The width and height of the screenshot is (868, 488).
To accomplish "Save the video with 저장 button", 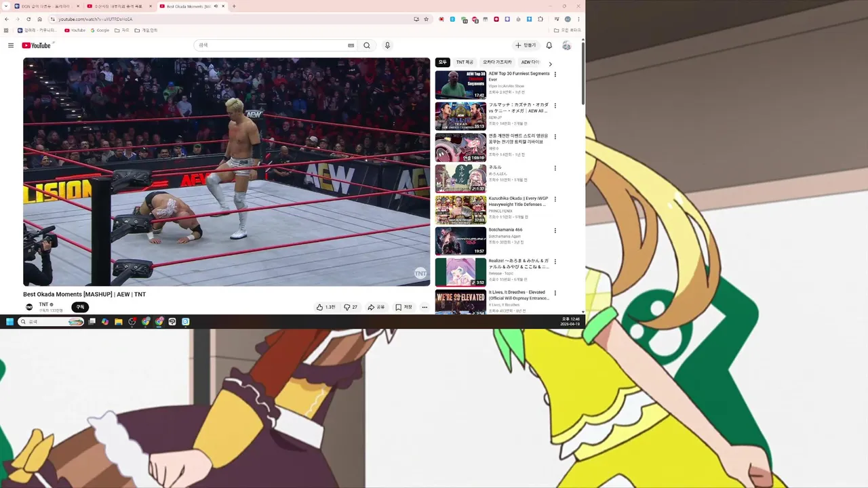I will pos(403,307).
